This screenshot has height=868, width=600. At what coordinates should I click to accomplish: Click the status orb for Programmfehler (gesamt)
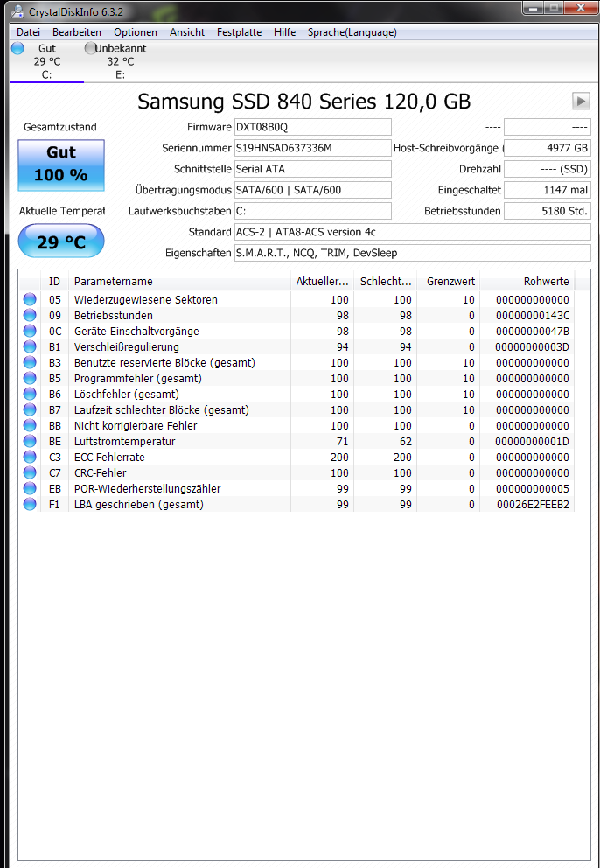point(30,378)
